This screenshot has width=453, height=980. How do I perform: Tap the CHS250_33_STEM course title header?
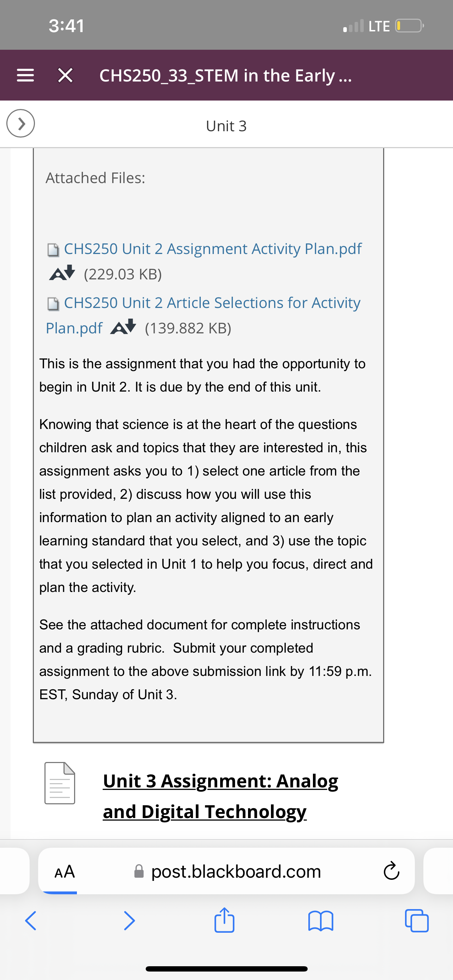225,75
